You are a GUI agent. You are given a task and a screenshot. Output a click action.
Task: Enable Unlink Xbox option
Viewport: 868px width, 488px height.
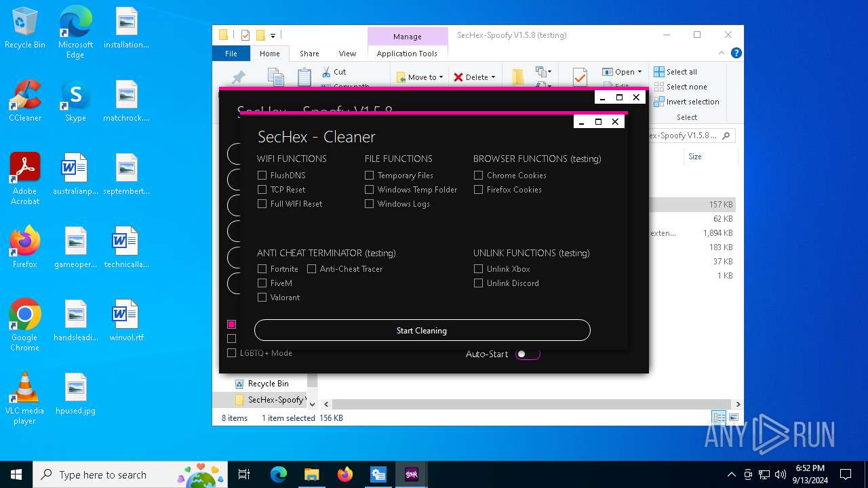(x=478, y=268)
